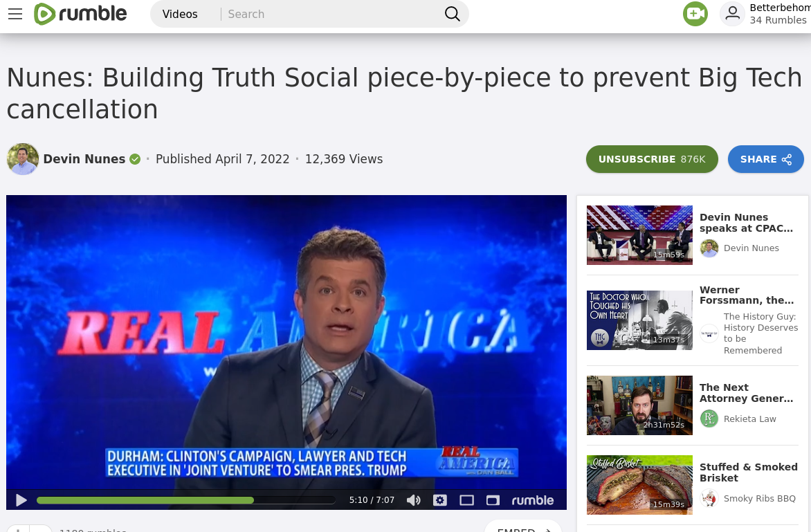Click Devin Nunes avatar in the sidebar
This screenshot has width=811, height=532.
(709, 248)
